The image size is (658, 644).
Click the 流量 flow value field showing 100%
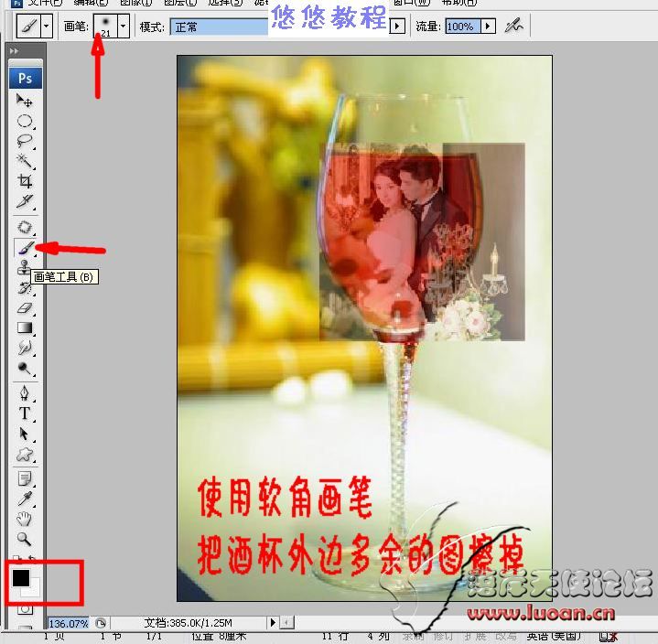pyautogui.click(x=463, y=27)
